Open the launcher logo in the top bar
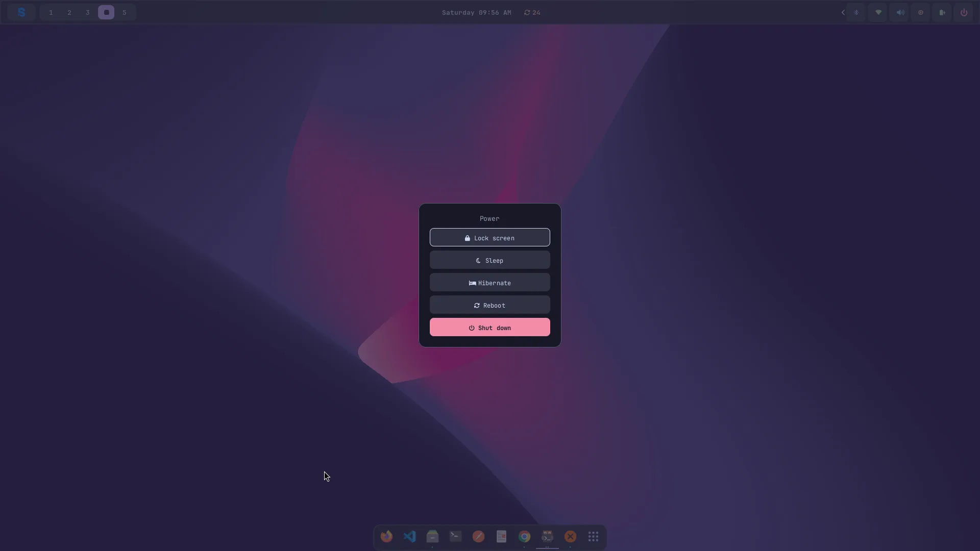Screen dimensions: 980x551 coord(21,12)
